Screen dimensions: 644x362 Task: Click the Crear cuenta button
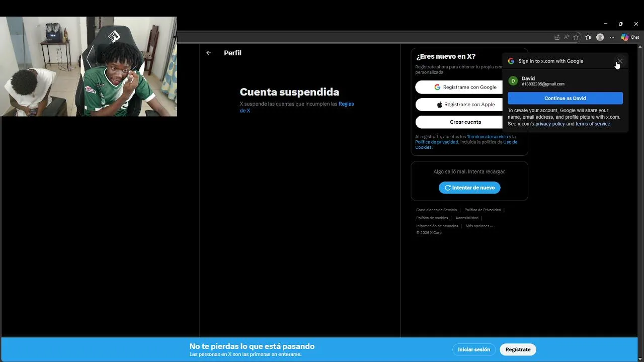pyautogui.click(x=465, y=122)
